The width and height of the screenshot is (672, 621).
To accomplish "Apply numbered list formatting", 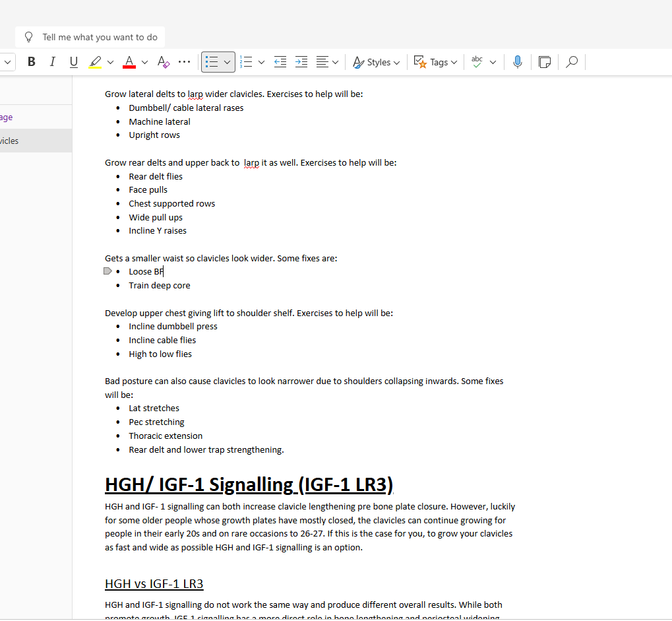I will click(x=246, y=62).
